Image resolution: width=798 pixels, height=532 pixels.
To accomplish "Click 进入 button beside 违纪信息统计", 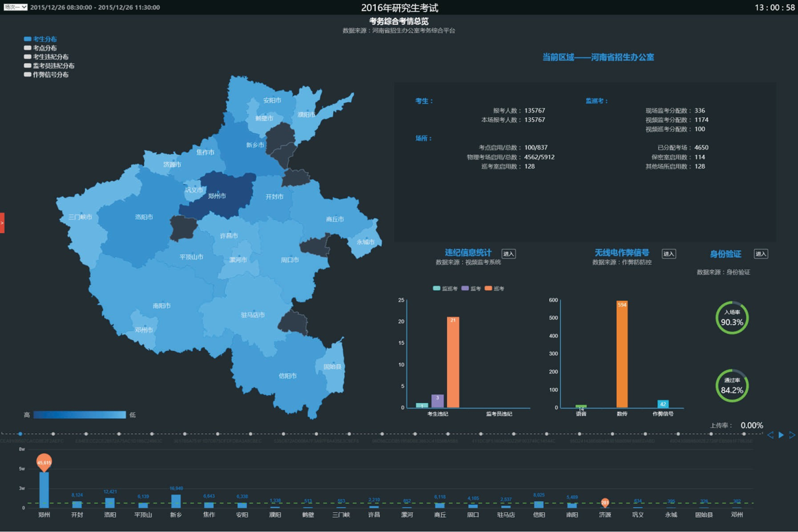I will tap(508, 254).
